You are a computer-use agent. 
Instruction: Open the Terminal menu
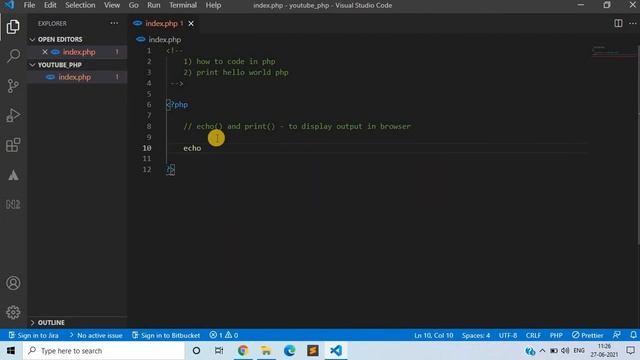tap(183, 5)
